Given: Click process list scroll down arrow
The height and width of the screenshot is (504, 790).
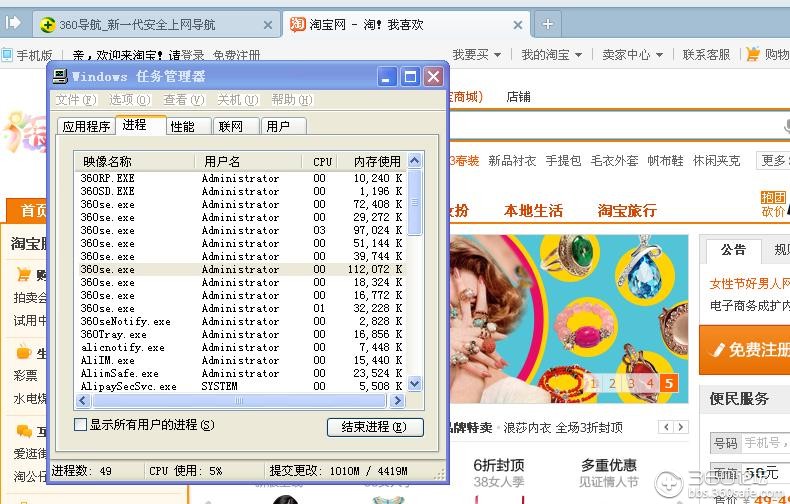Looking at the screenshot, I should coord(415,384).
